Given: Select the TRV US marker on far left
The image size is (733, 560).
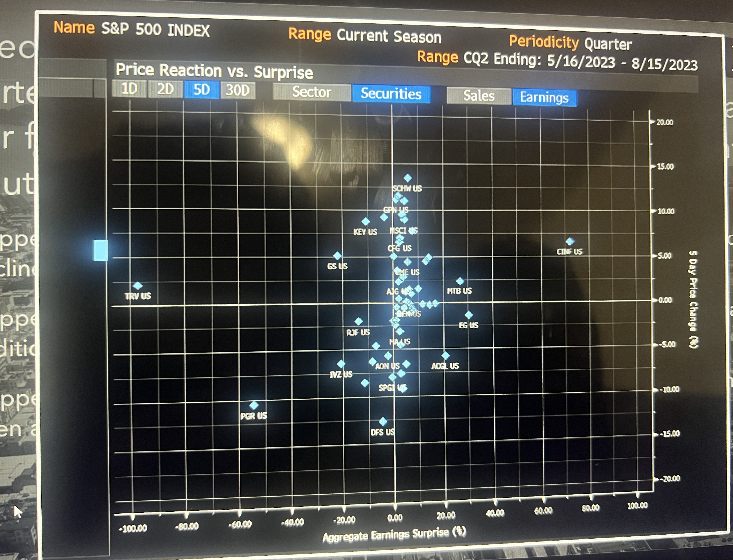Looking at the screenshot, I should point(138,285).
